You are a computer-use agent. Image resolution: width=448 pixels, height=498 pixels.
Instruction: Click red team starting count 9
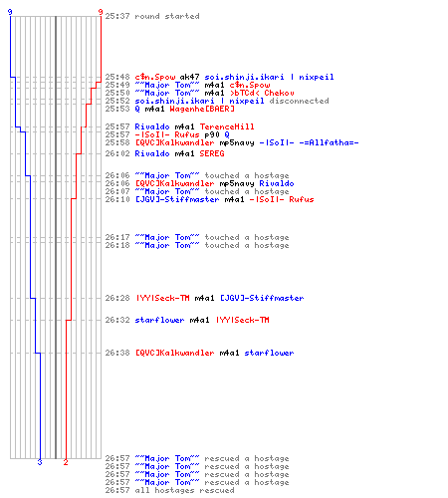tap(101, 12)
